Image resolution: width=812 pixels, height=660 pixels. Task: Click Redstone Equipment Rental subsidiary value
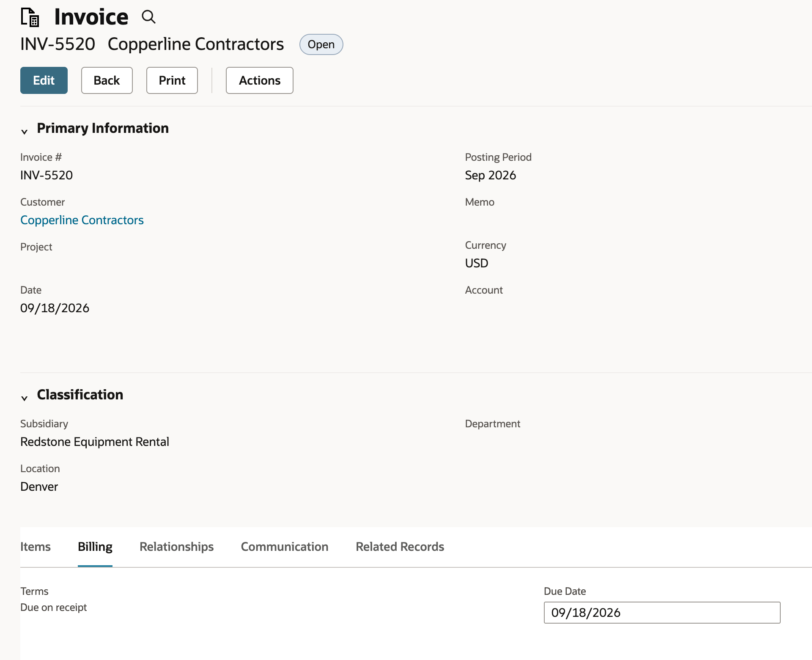95,442
